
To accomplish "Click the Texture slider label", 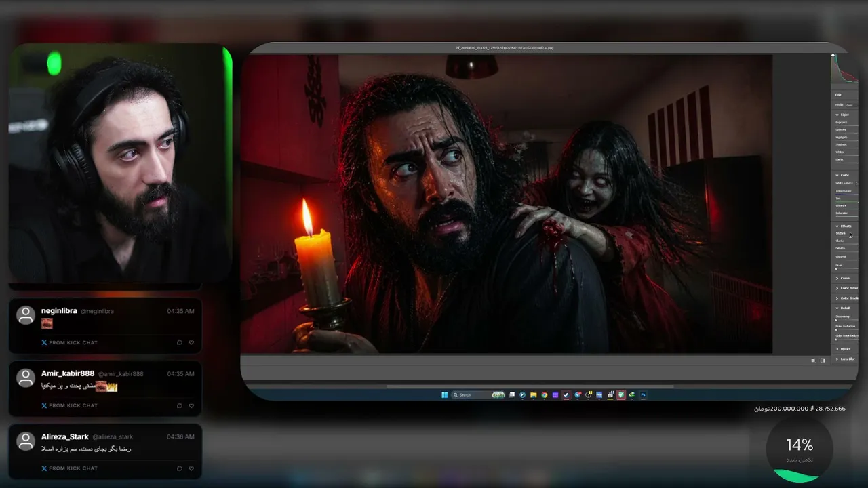I will tap(841, 233).
